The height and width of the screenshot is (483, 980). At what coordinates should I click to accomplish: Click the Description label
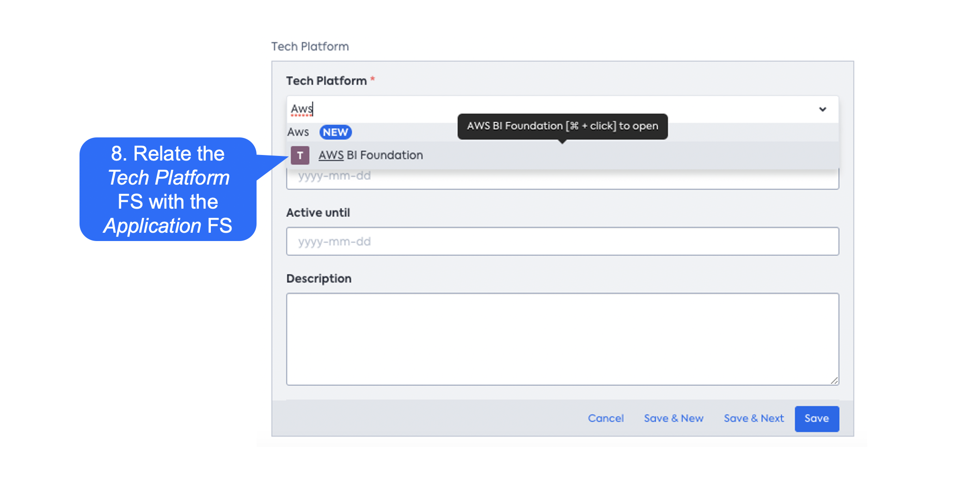point(319,279)
